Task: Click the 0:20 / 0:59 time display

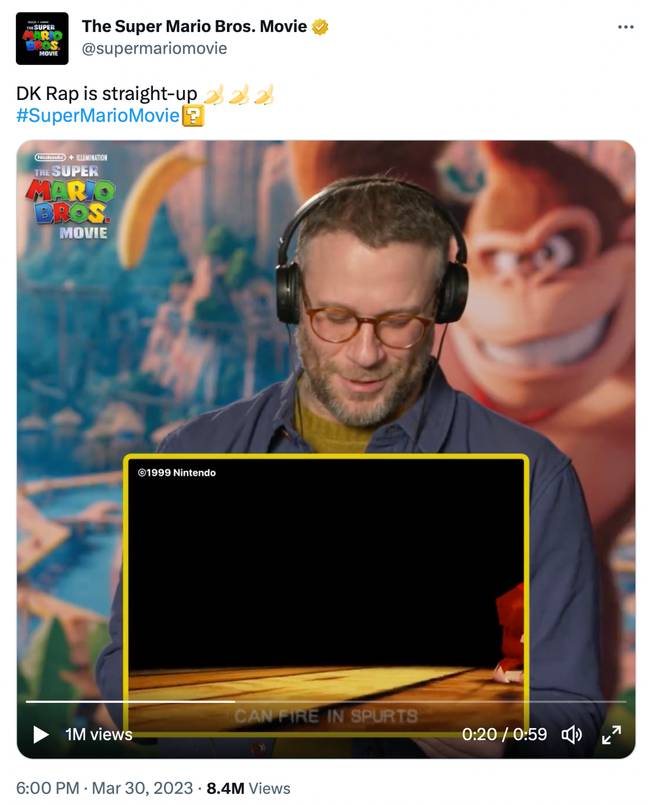Action: 504,735
